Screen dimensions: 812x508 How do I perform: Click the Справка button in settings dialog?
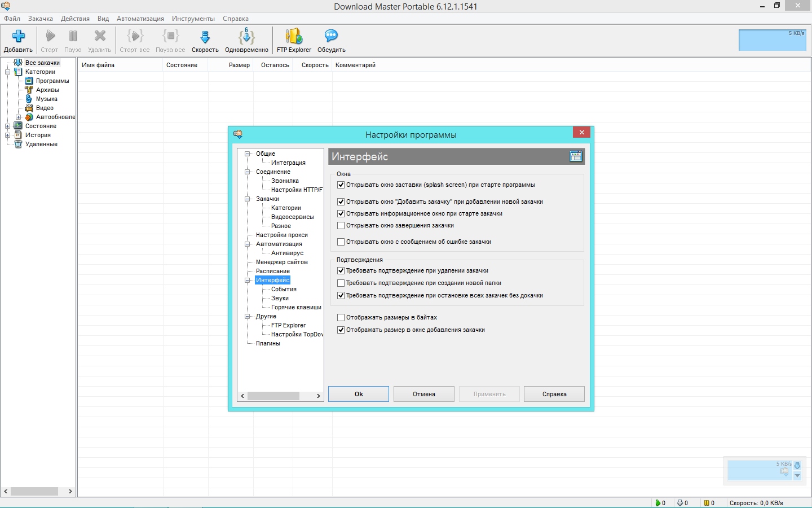[x=554, y=394]
